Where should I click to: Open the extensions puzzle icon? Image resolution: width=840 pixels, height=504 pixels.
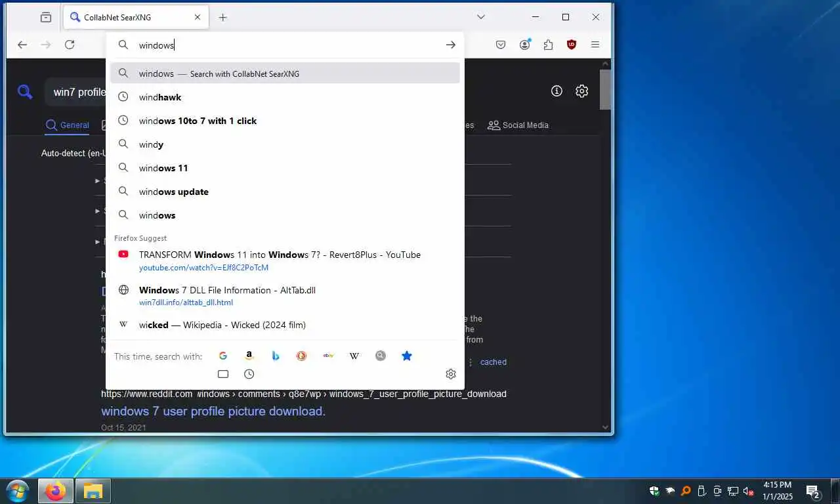tap(549, 45)
